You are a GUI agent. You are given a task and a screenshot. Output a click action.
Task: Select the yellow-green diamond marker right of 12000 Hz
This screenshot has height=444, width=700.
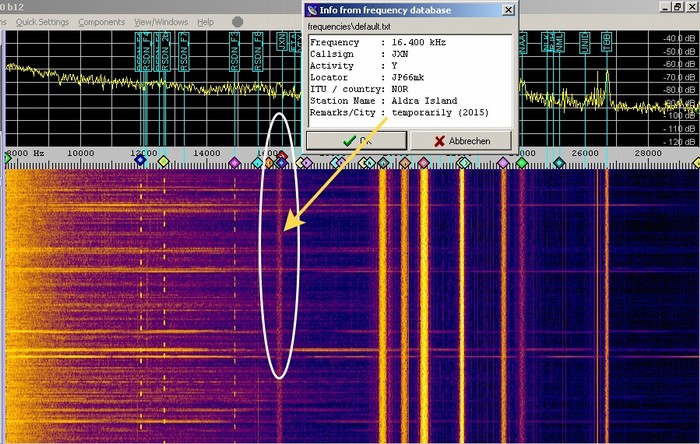pyautogui.click(x=165, y=161)
